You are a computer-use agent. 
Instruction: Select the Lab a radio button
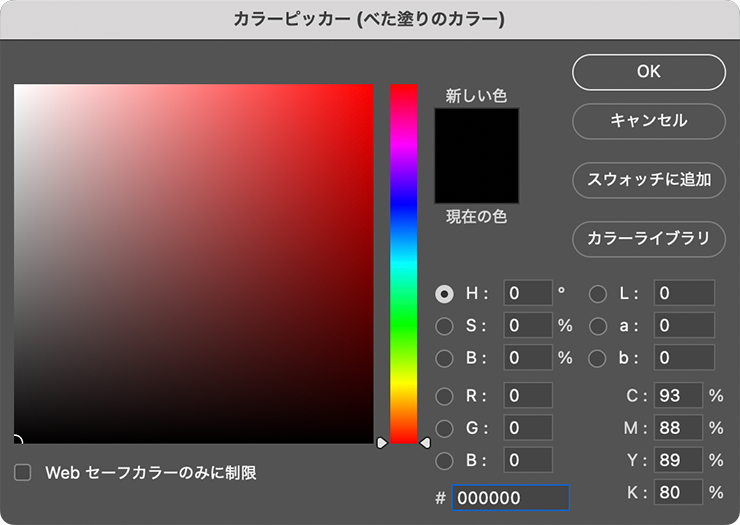(598, 326)
